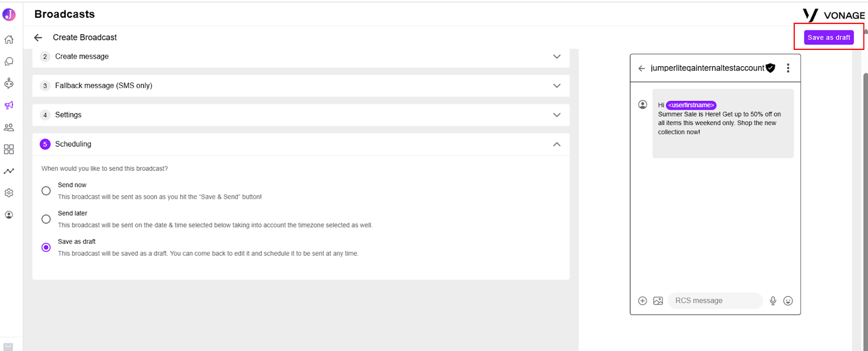Open the Home icon in sidebar
This screenshot has width=868, height=351.
9,40
